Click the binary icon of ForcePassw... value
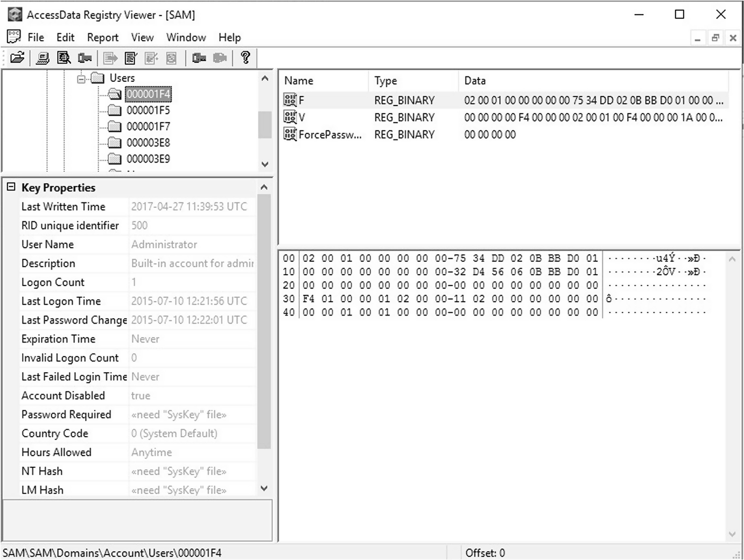The width and height of the screenshot is (744, 560). click(290, 134)
